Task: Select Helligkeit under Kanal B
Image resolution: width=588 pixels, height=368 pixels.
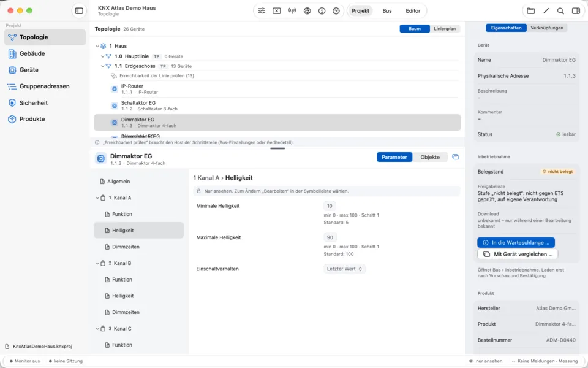Action: click(x=139, y=296)
